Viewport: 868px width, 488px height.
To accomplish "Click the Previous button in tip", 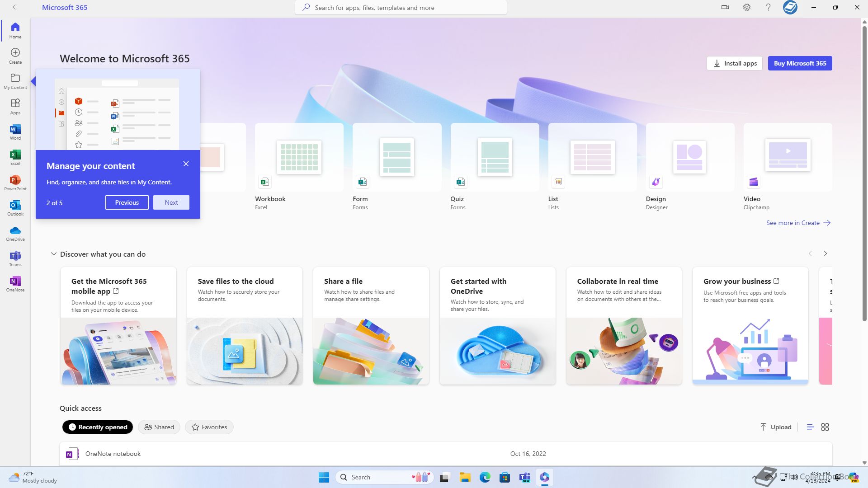I will click(127, 202).
